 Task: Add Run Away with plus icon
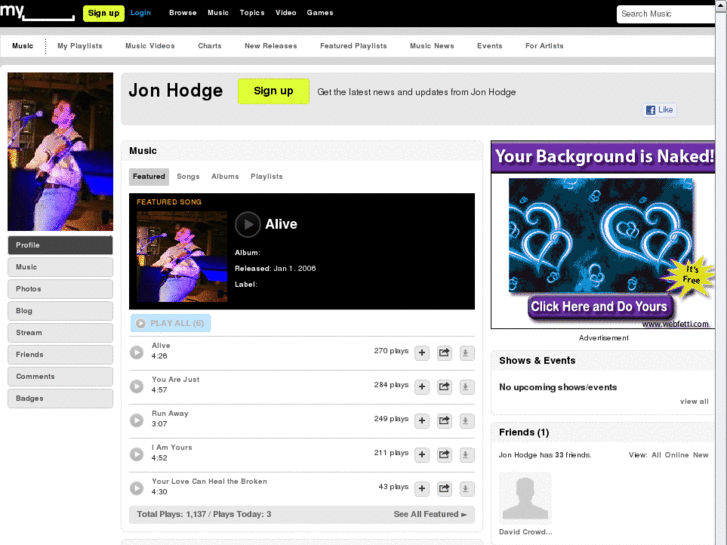point(422,421)
